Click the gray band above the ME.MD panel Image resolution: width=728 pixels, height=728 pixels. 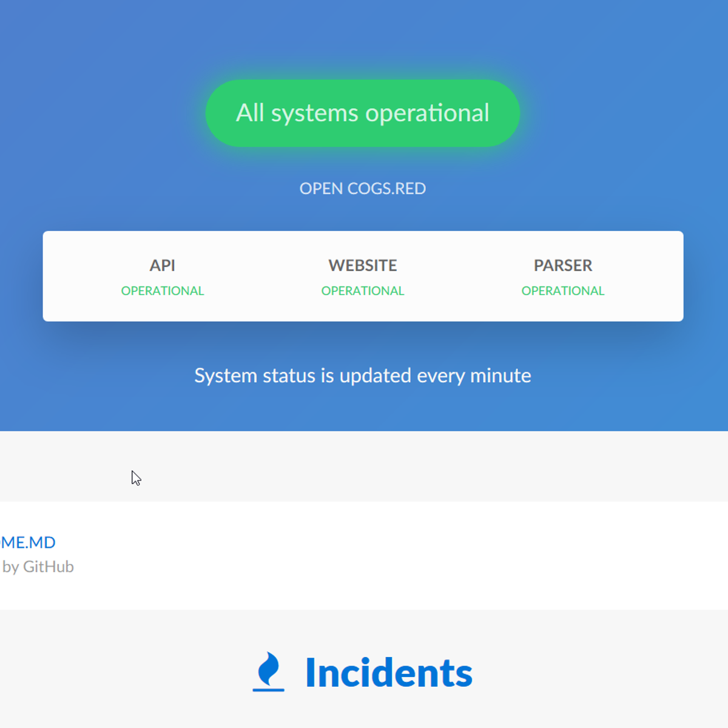tap(364, 466)
